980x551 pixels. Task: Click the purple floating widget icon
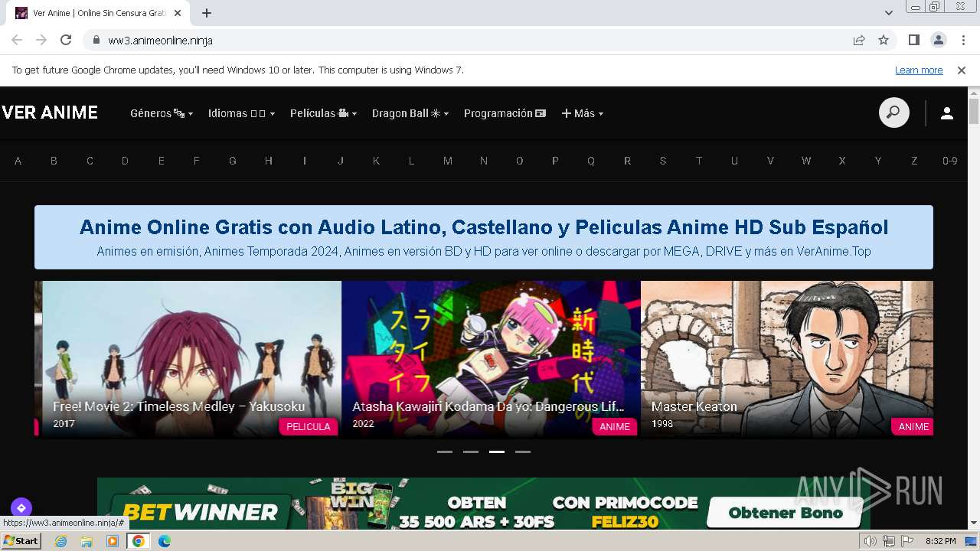coord(21,507)
